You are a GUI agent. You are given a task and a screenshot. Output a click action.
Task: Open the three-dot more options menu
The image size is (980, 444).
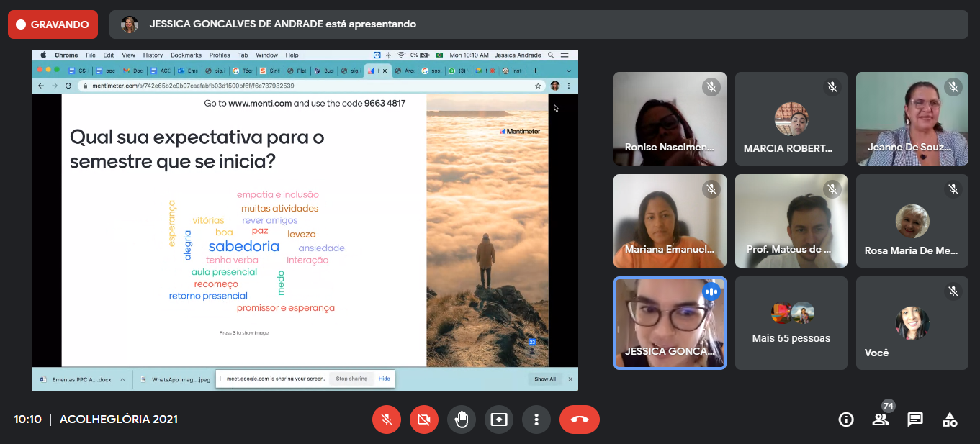[x=536, y=420]
